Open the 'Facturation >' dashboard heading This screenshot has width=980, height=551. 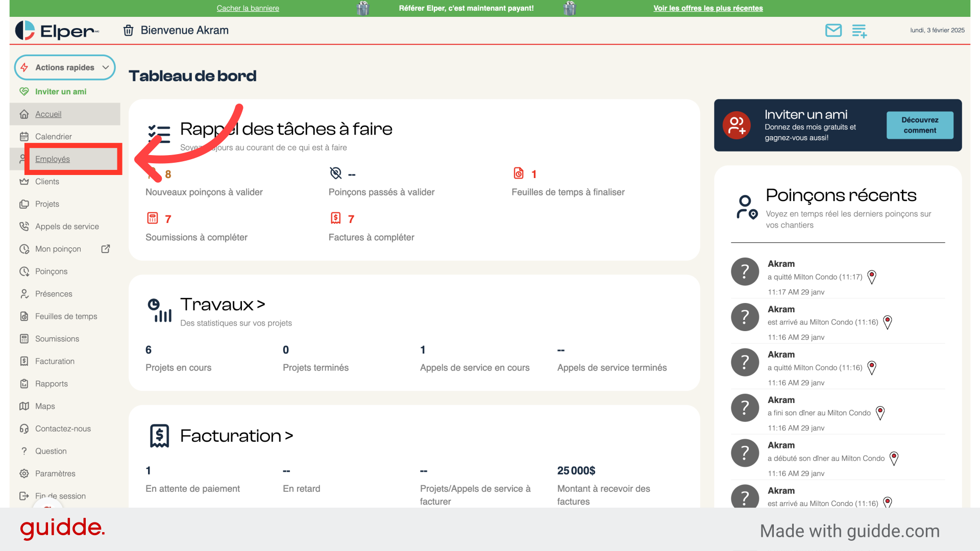[x=236, y=436]
